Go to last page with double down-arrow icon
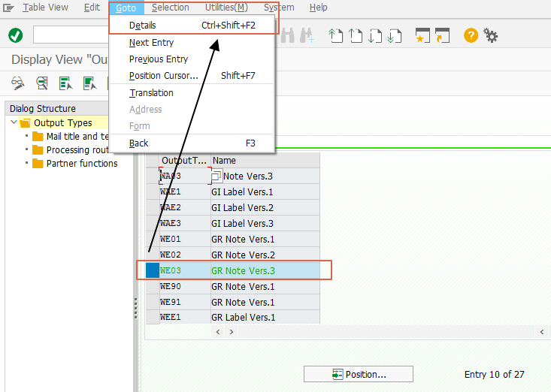This screenshot has width=551, height=392. [395, 35]
